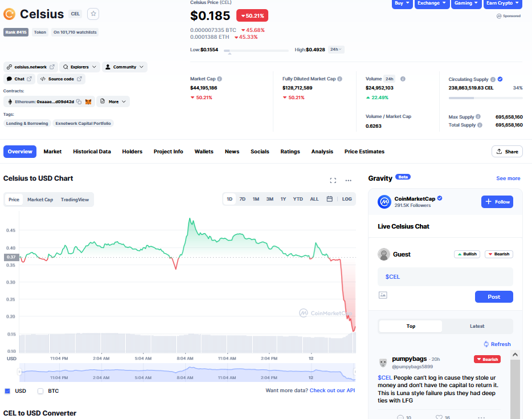Open the Source code link
Image resolution: width=532 pixels, height=419 pixels.
point(61,79)
